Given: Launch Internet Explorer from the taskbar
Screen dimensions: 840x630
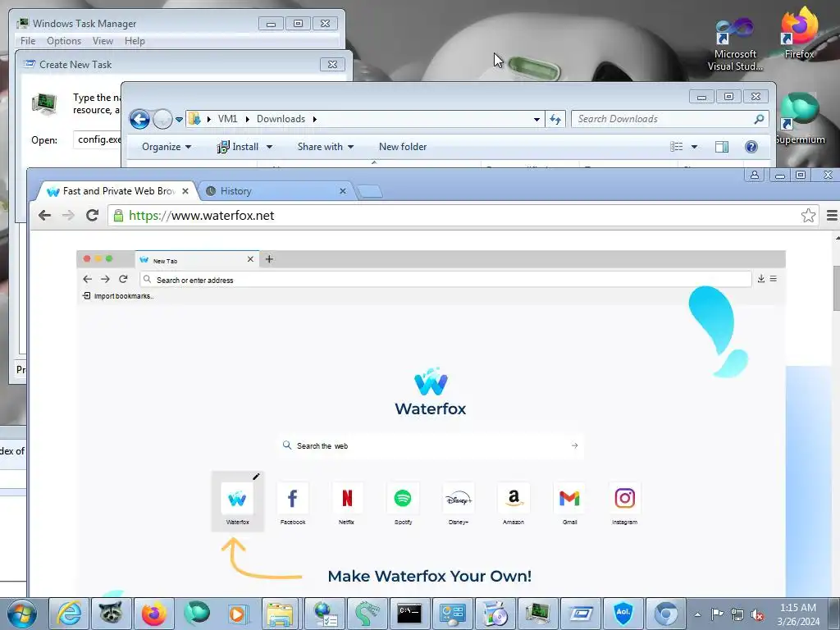Looking at the screenshot, I should pyautogui.click(x=69, y=614).
